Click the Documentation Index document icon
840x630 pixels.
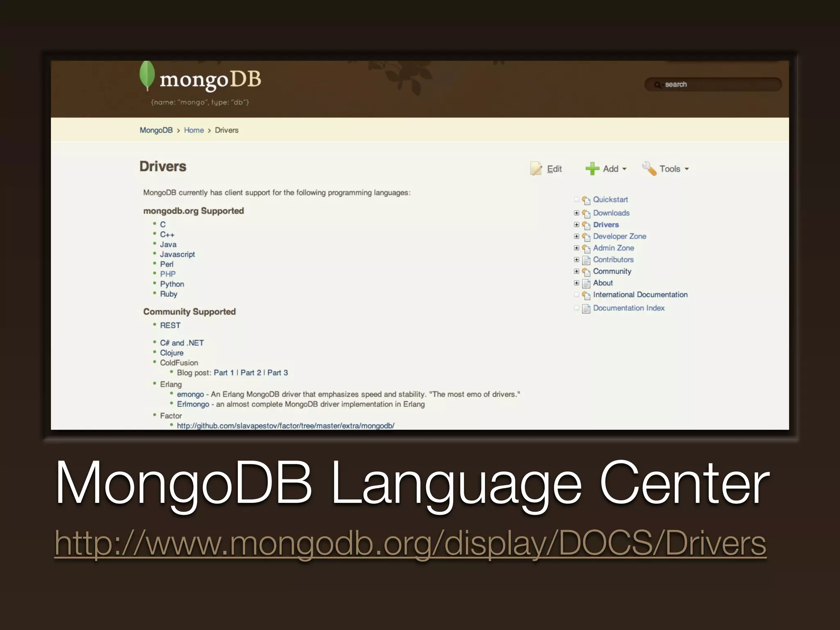point(586,308)
